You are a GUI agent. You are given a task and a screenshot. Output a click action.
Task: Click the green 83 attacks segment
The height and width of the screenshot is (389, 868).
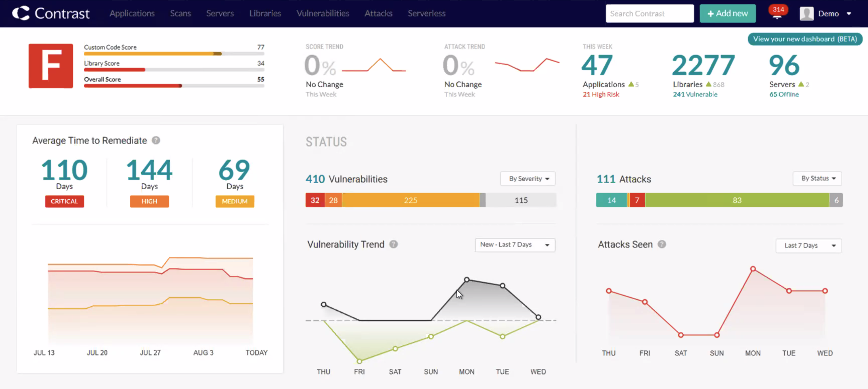[x=737, y=200]
